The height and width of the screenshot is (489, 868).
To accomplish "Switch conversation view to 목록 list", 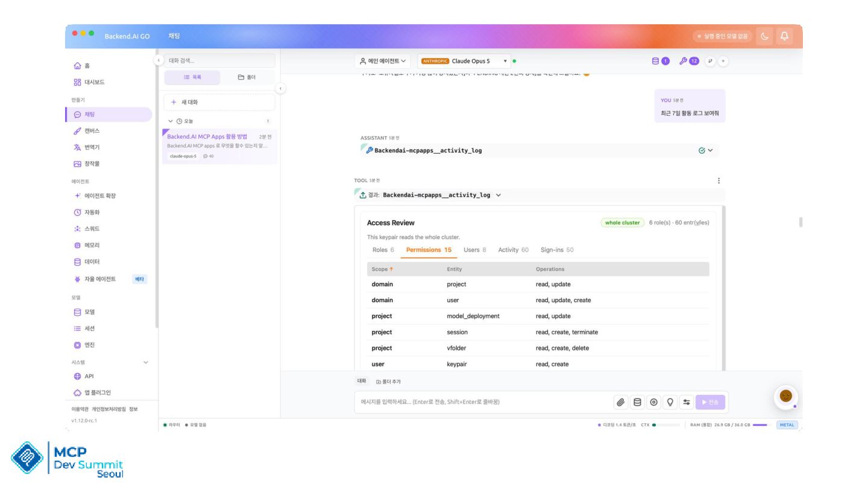I will [x=192, y=77].
